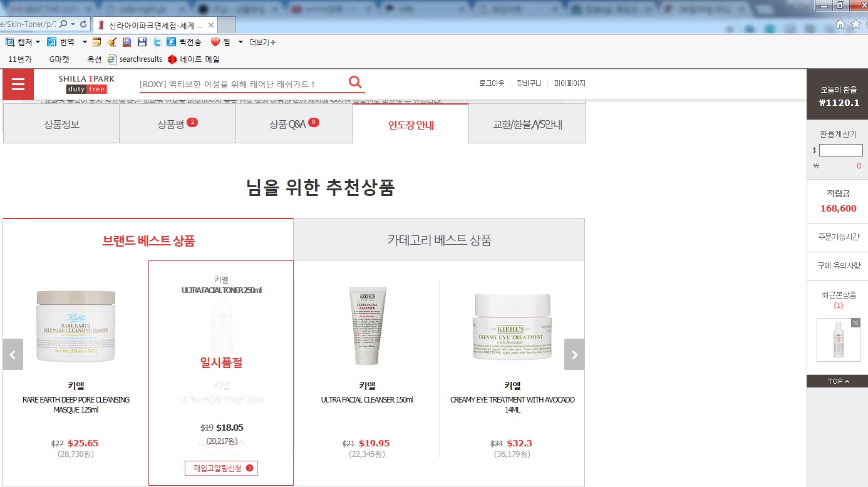Remove the recently viewed product thumbnail

[855, 322]
